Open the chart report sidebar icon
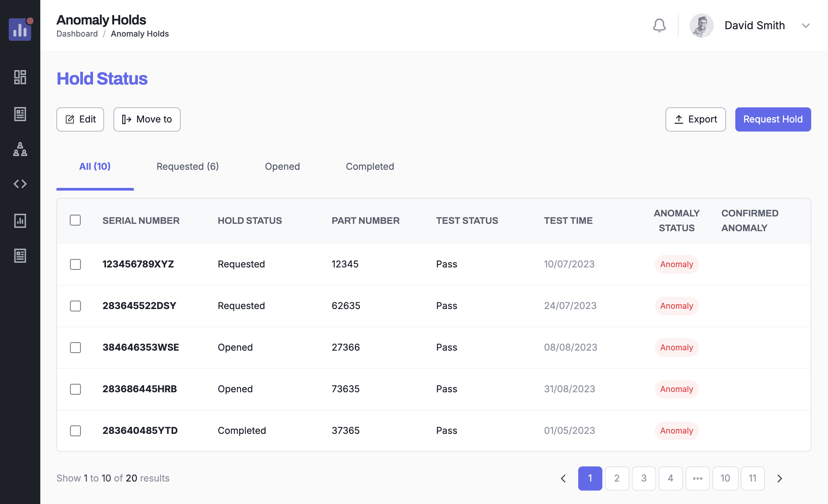The image size is (828, 504). point(20,220)
